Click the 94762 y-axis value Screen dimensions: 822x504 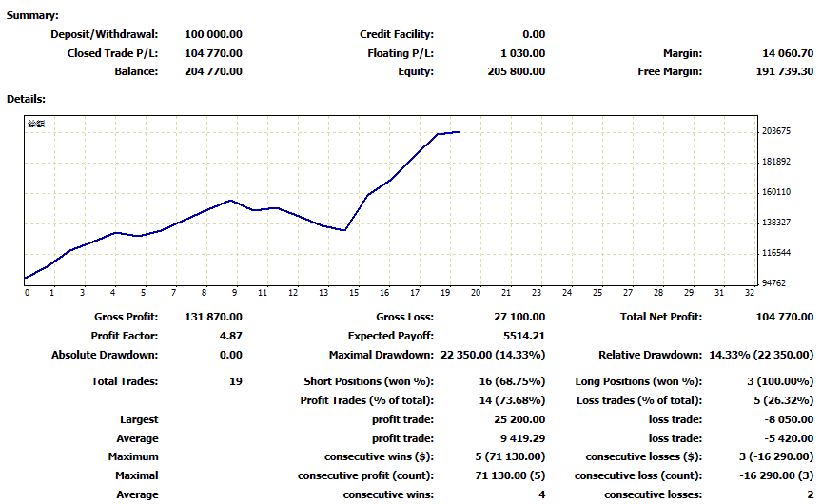[773, 283]
